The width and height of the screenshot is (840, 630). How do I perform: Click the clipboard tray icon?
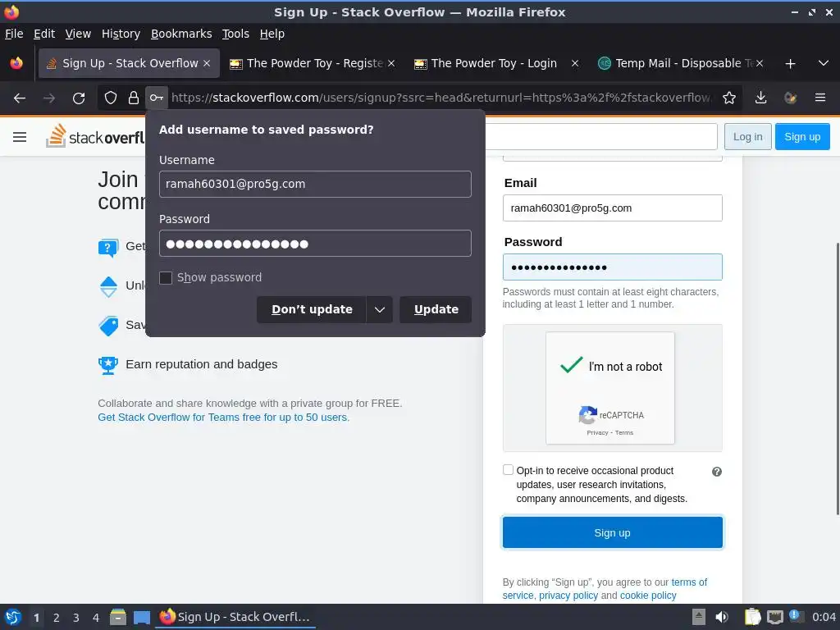tap(752, 617)
